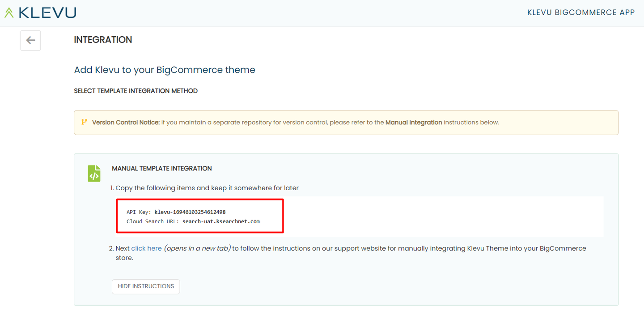Click the API key value klevu-16946103254612498

190,212
